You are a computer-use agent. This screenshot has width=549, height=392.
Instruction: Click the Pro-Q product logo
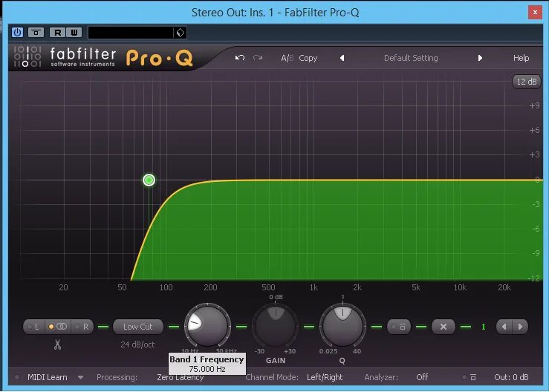pyautogui.click(x=160, y=58)
